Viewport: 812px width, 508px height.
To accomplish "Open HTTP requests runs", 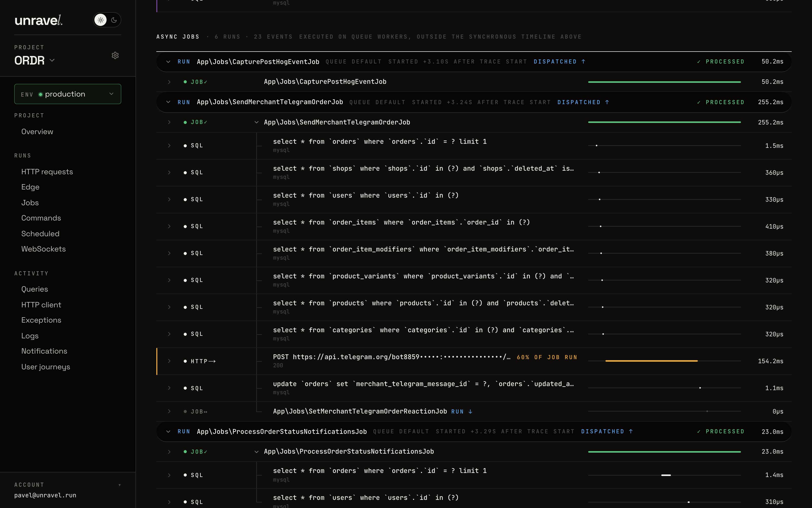I will 47,172.
